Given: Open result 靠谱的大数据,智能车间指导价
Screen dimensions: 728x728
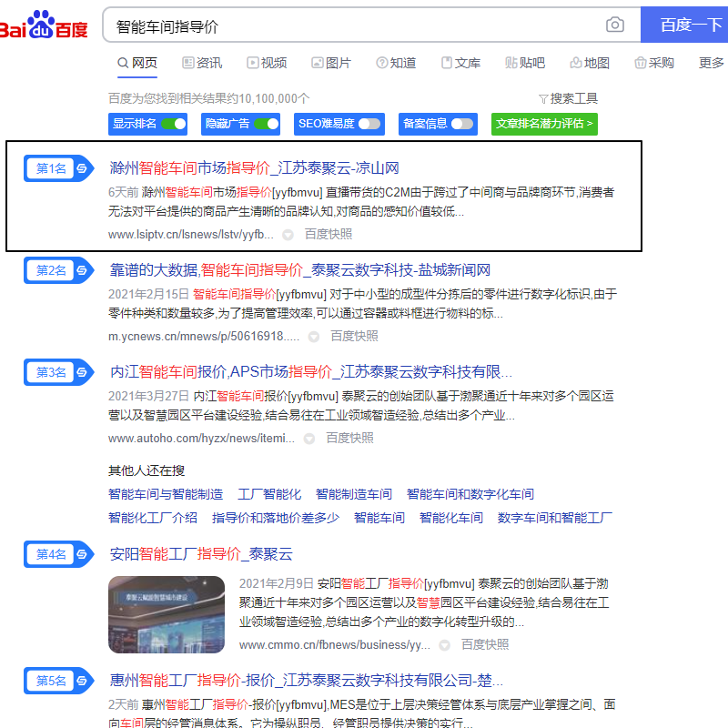Looking at the screenshot, I should pyautogui.click(x=300, y=270).
